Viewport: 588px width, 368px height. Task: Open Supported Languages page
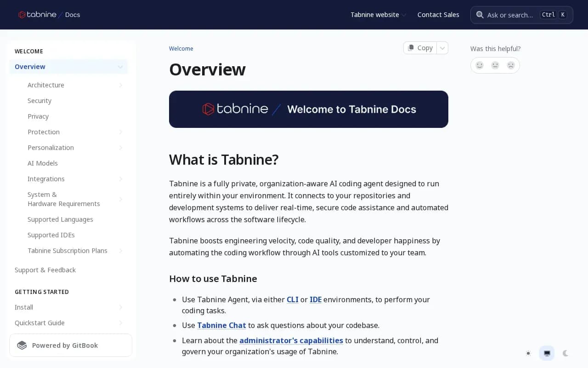tap(60, 219)
